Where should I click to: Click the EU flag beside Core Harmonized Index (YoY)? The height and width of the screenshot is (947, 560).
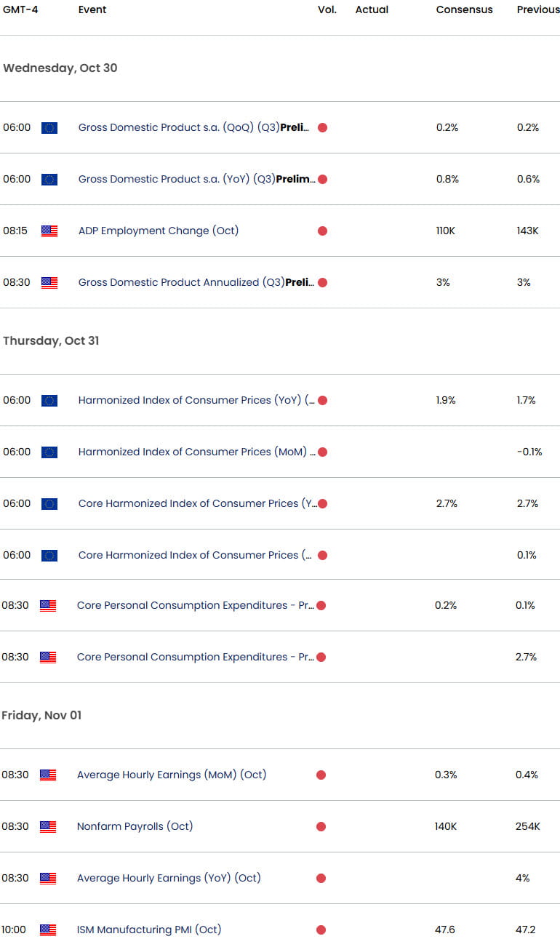[x=48, y=503]
